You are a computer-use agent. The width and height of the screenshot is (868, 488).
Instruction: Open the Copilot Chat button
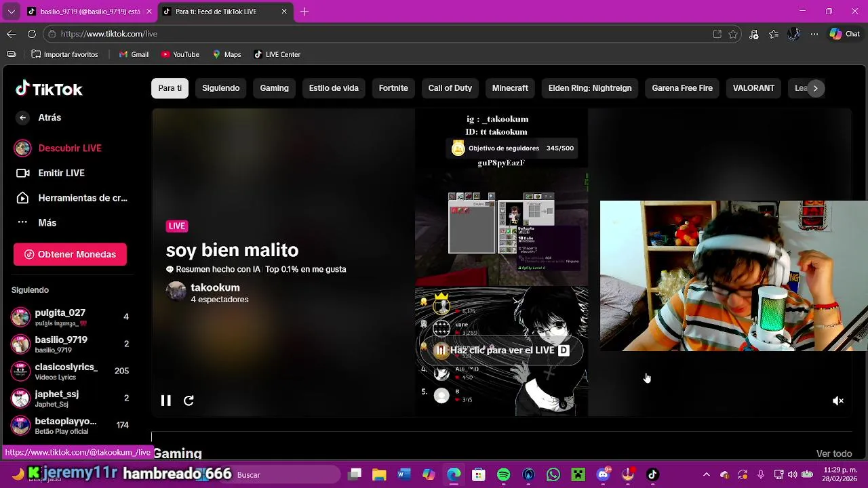point(845,34)
